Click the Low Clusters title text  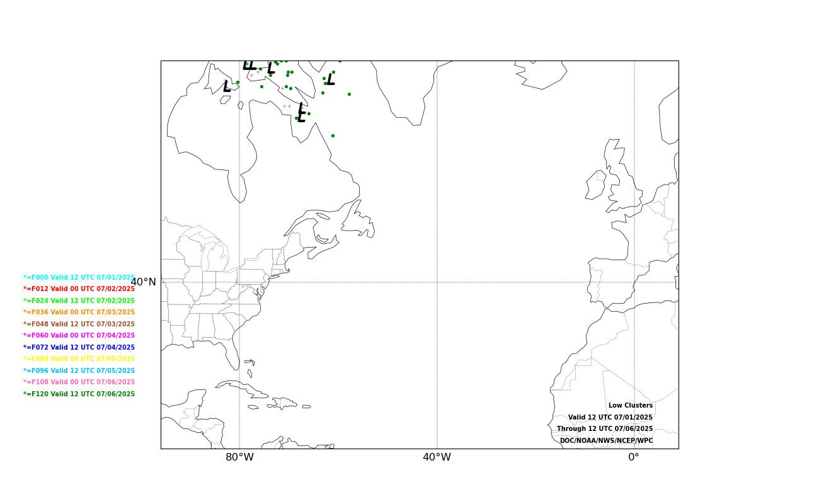631,406
